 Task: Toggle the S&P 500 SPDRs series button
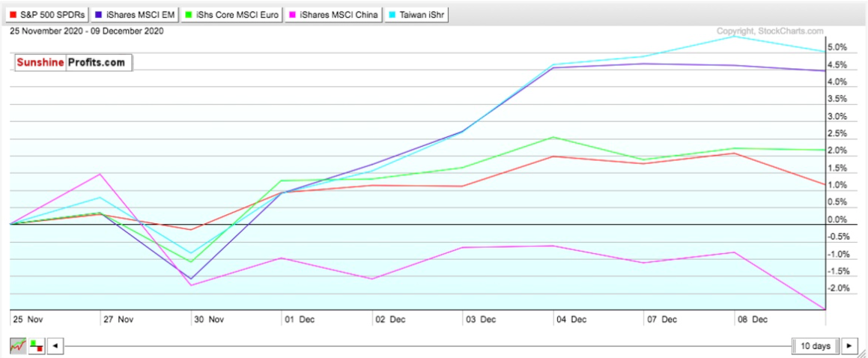click(49, 15)
